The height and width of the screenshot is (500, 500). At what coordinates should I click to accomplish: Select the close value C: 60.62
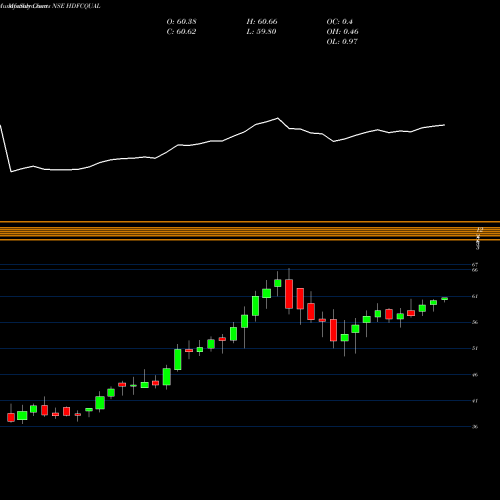pyautogui.click(x=181, y=32)
